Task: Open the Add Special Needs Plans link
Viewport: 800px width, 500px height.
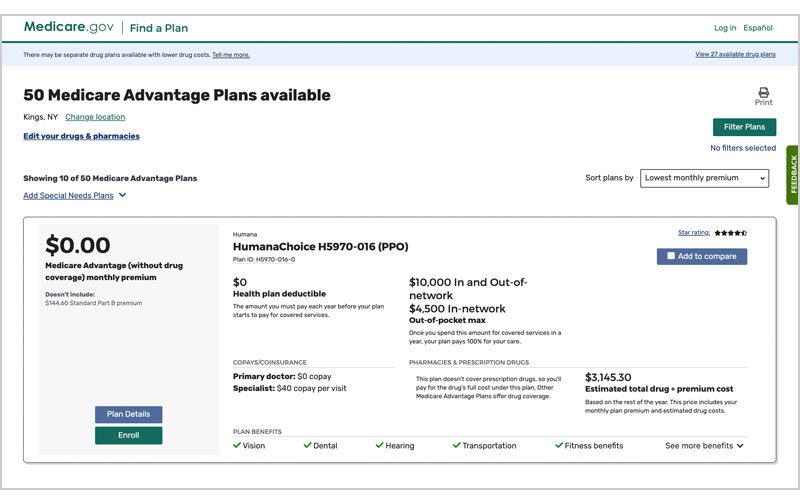Action: click(x=68, y=195)
